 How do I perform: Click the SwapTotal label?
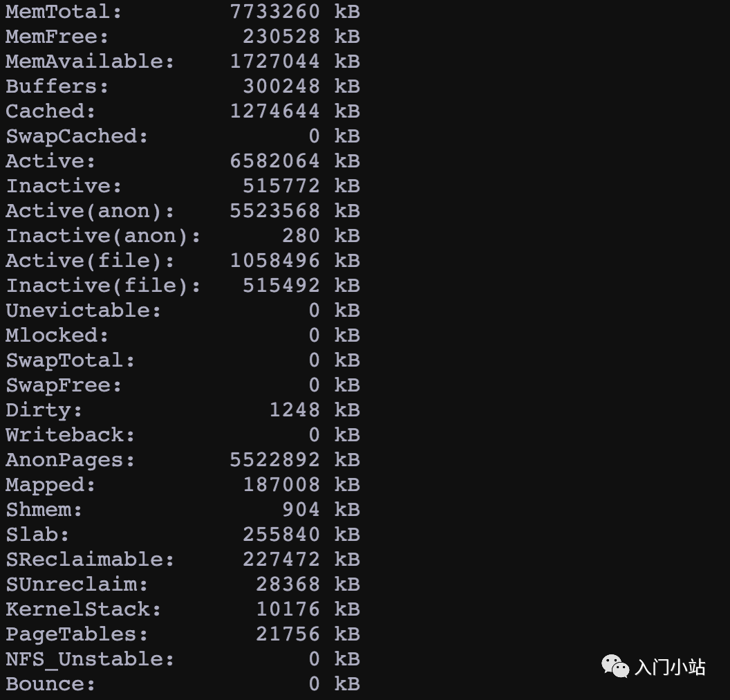tap(71, 360)
